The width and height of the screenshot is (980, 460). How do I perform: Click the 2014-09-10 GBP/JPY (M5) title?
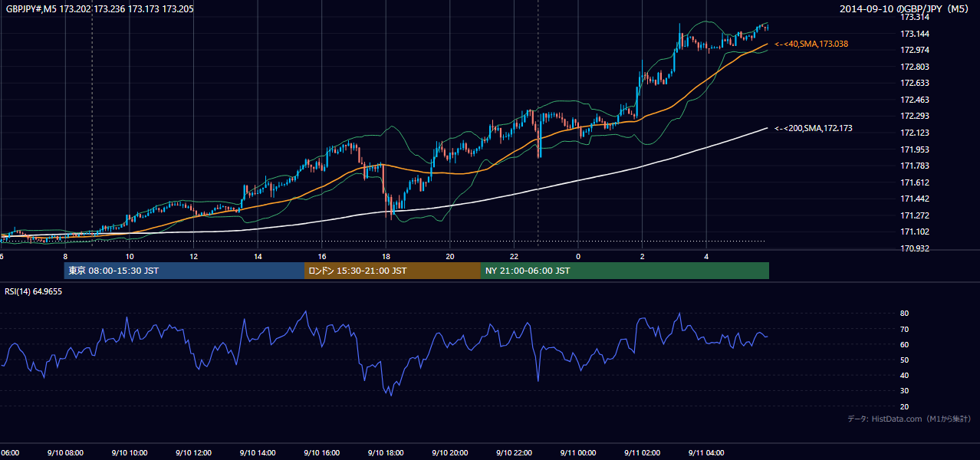tap(906, 8)
